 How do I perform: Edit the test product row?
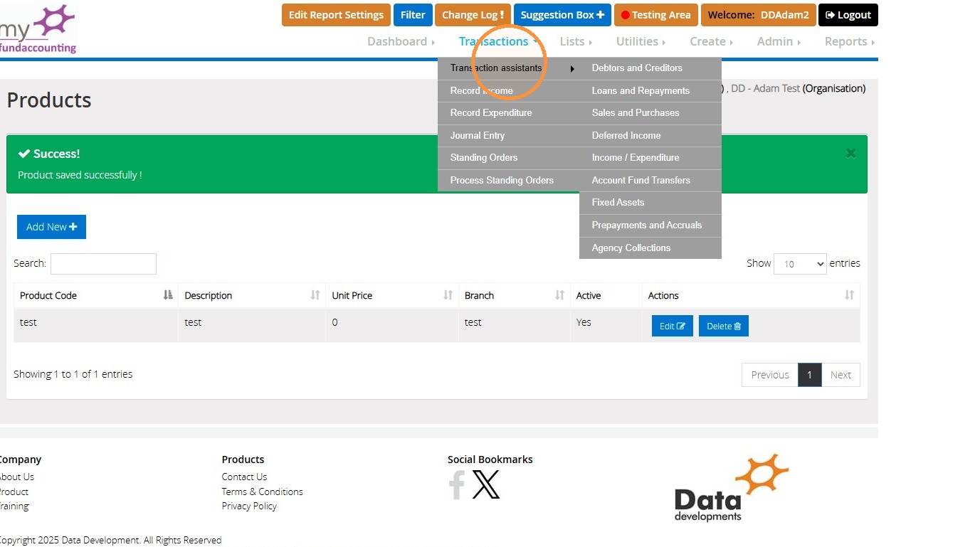pyautogui.click(x=673, y=326)
